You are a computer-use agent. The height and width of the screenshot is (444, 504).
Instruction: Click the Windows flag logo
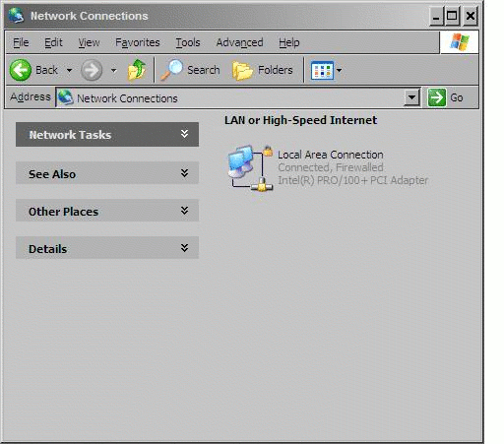pyautogui.click(x=460, y=42)
